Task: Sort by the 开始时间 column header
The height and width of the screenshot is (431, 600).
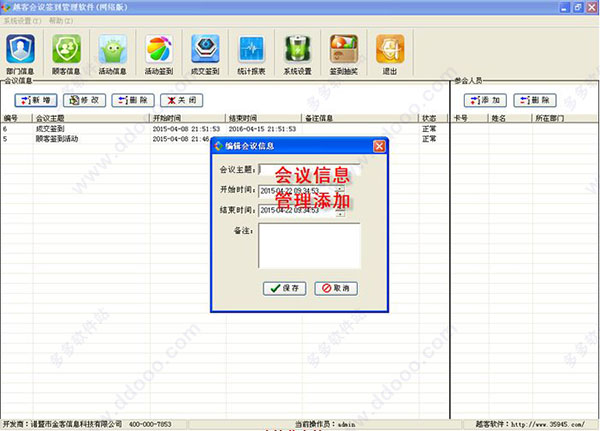Action: [x=187, y=118]
